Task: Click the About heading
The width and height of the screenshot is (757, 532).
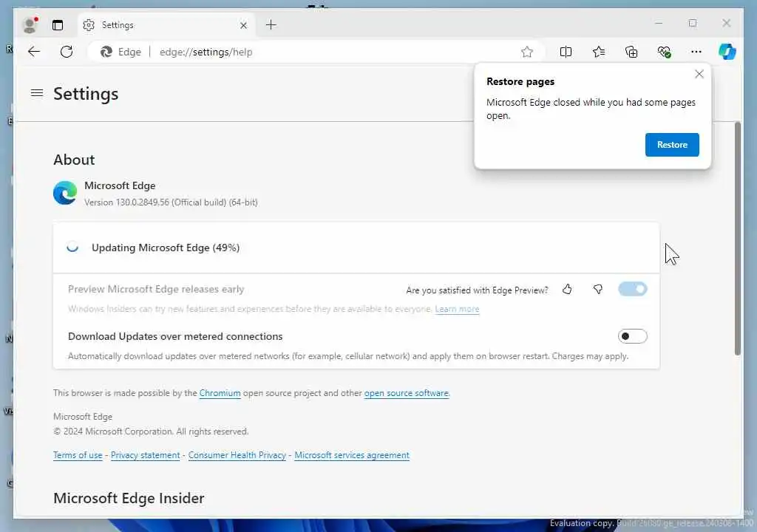Action: (x=74, y=160)
